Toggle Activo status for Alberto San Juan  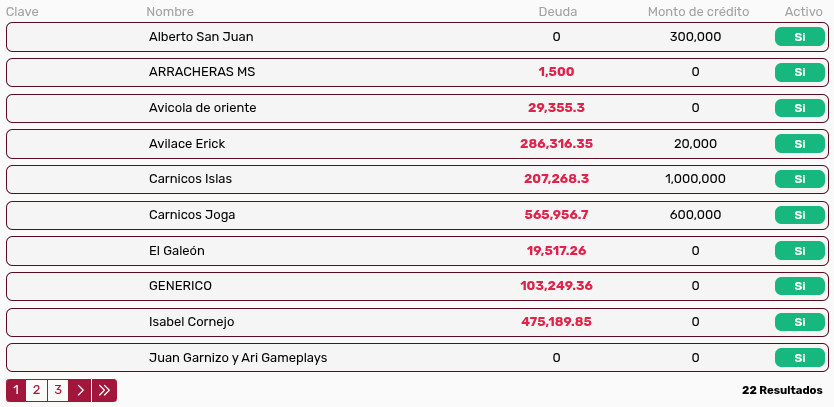799,37
